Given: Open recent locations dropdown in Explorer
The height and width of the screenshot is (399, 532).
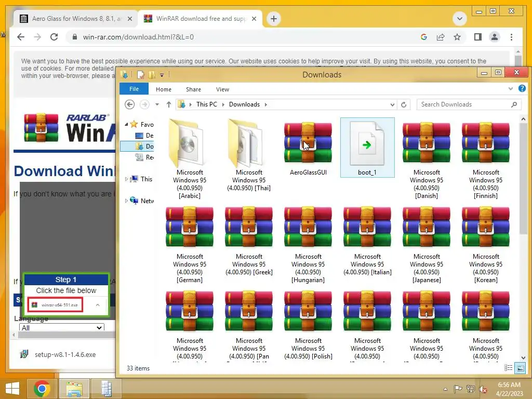Looking at the screenshot, I should click(157, 104).
